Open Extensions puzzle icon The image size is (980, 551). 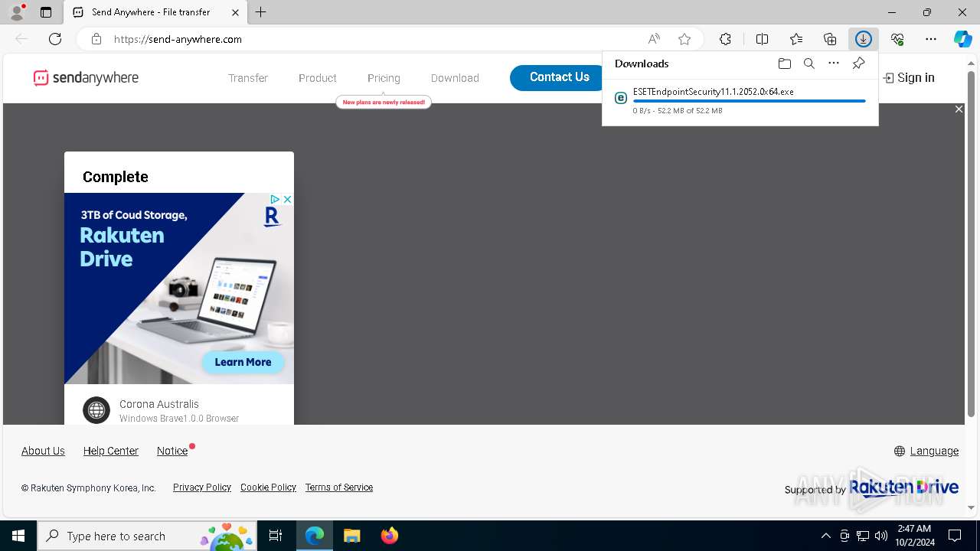click(725, 39)
